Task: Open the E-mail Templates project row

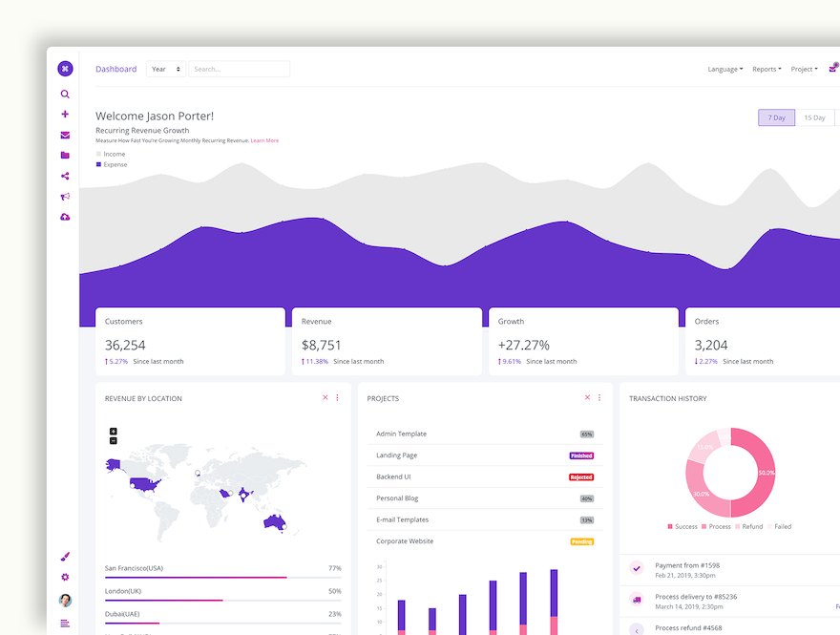Action: [x=485, y=519]
